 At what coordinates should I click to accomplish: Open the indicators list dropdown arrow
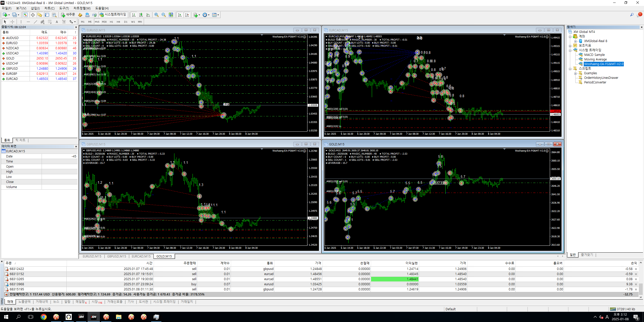click(x=199, y=15)
